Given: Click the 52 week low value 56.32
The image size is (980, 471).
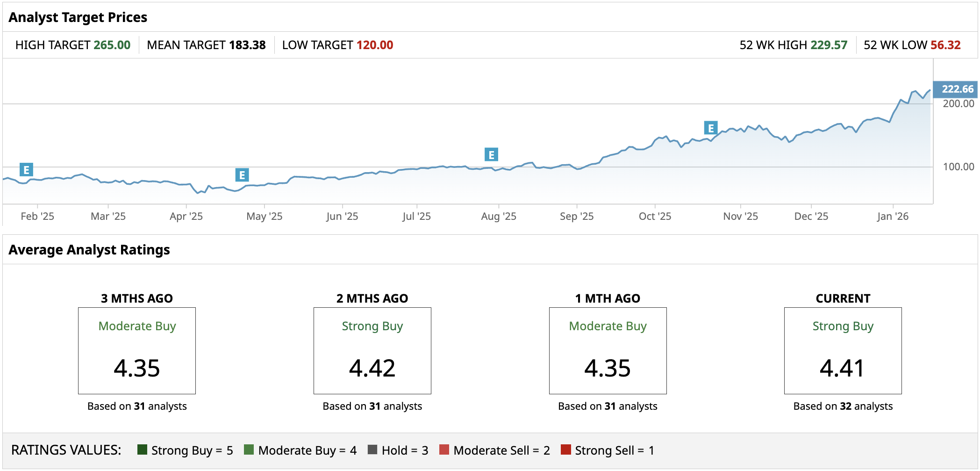Looking at the screenshot, I should 945,45.
